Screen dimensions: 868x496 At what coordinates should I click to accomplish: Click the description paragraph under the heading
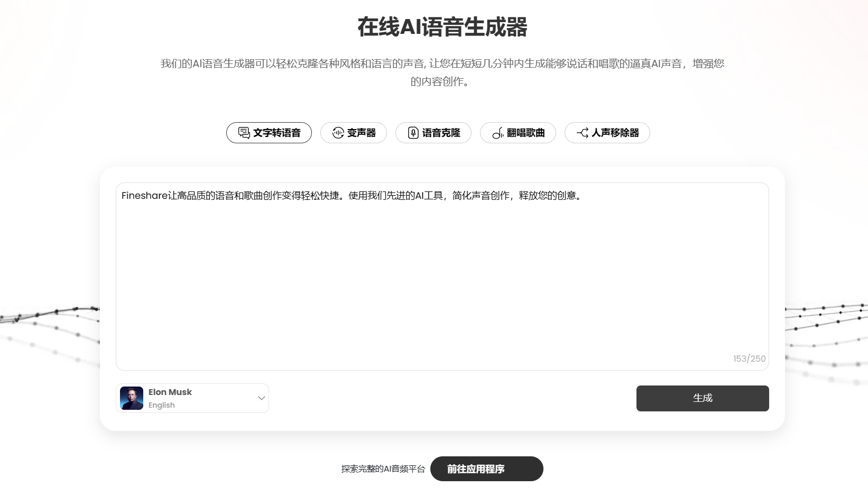point(442,72)
